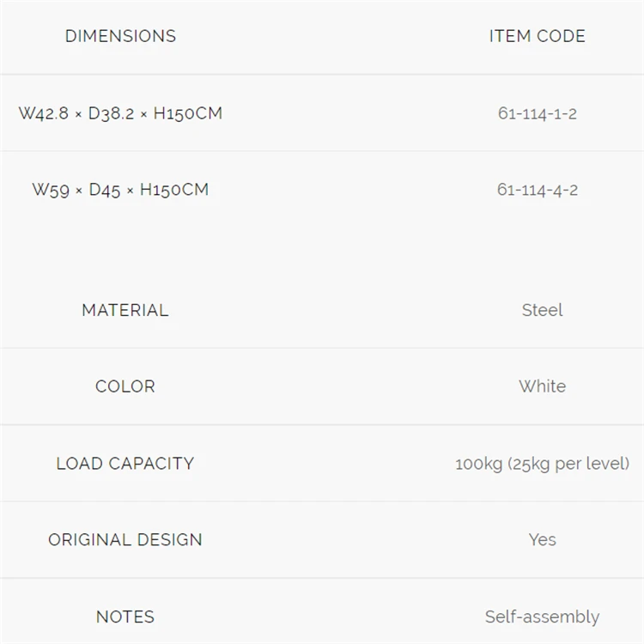Click the ORIGINAL DESIGN label

(x=125, y=540)
